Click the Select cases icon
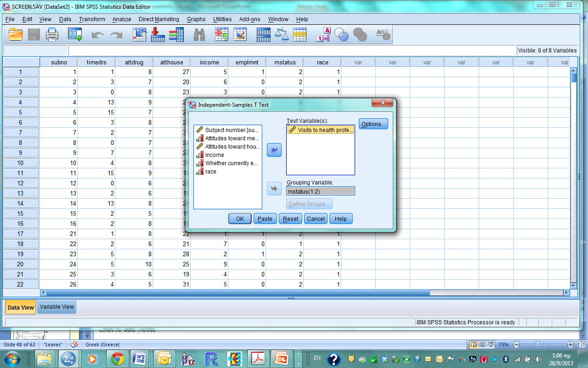 pos(300,34)
